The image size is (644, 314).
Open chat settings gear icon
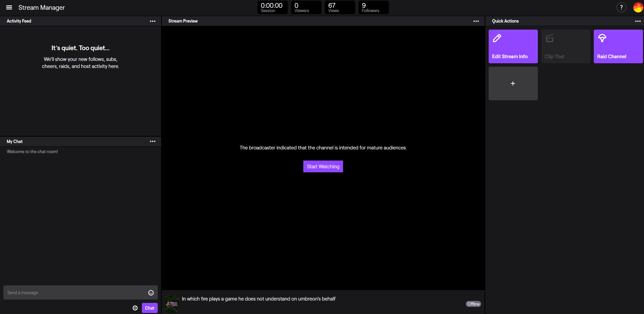click(x=135, y=308)
